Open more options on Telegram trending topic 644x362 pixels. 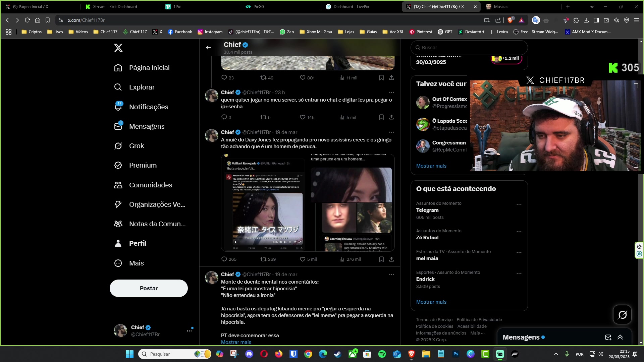[519, 204]
